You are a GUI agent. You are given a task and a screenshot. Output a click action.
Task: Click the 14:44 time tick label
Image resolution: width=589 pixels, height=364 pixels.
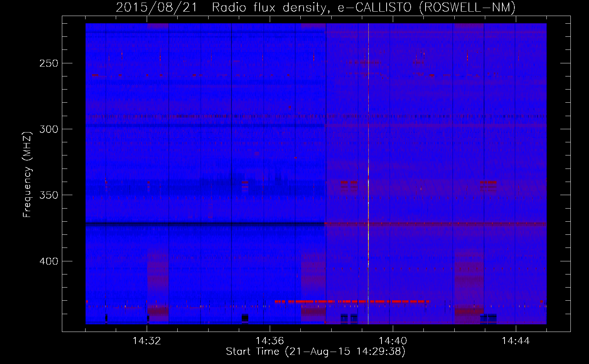click(x=516, y=341)
